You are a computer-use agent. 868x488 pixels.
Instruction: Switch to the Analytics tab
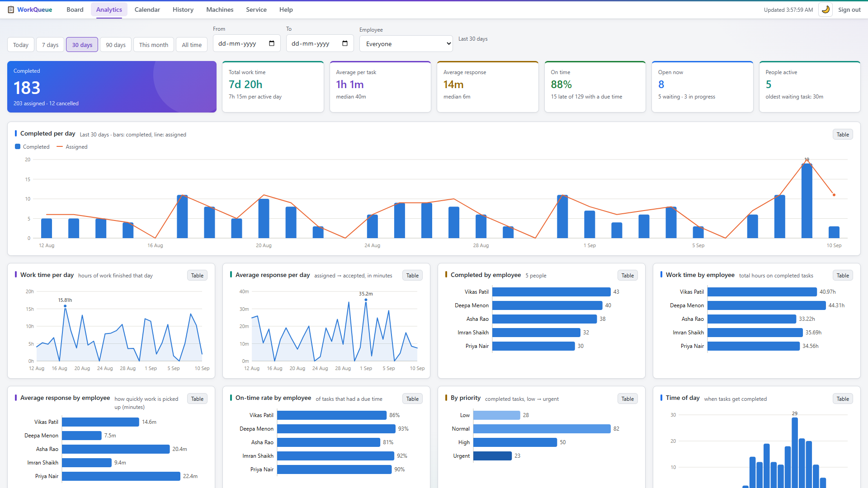[109, 9]
